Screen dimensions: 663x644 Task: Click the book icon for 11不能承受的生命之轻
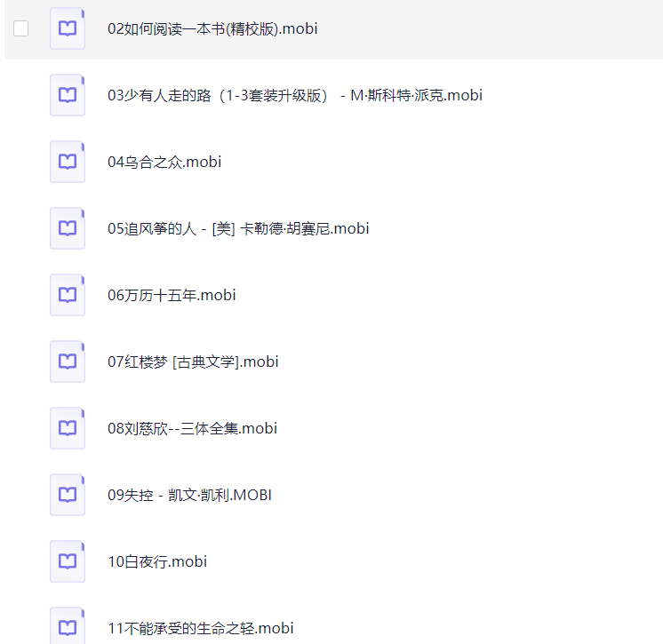[x=68, y=626]
